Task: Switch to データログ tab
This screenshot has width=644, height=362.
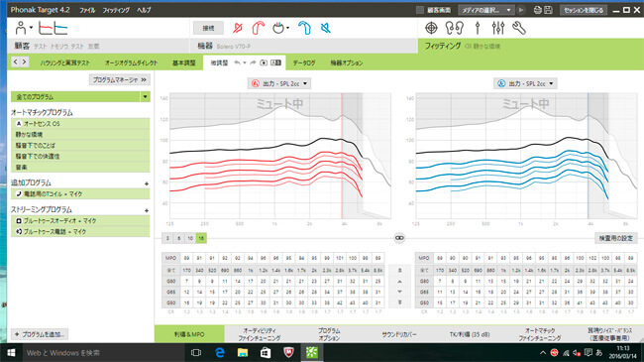Action: [304, 62]
